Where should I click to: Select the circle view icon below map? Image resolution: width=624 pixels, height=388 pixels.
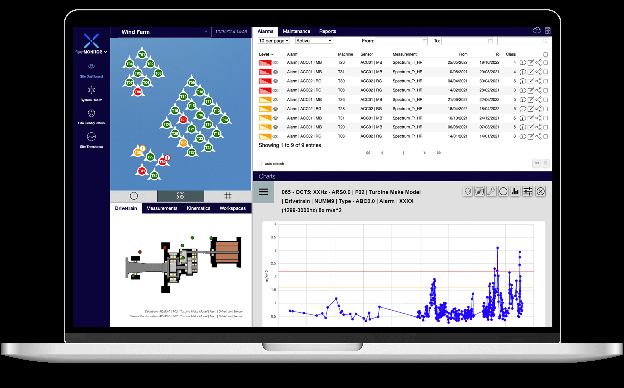pos(134,196)
